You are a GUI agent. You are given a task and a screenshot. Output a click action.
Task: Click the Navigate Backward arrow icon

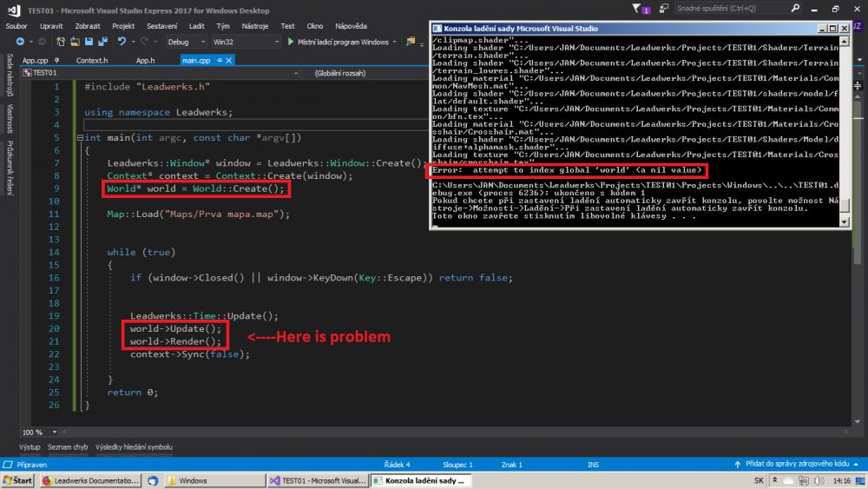coord(18,41)
